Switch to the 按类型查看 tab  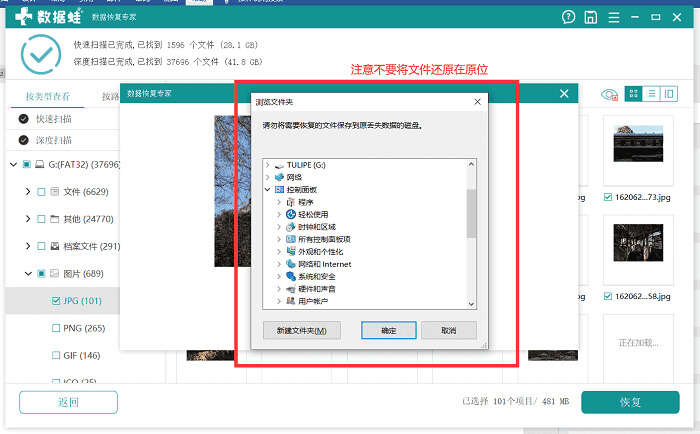click(x=47, y=96)
